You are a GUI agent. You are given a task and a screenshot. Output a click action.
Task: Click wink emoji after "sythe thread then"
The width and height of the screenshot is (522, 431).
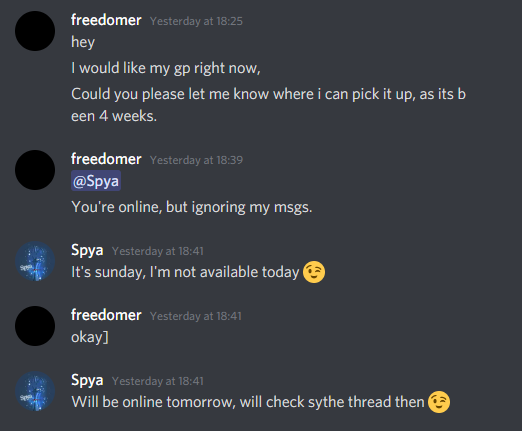(439, 402)
